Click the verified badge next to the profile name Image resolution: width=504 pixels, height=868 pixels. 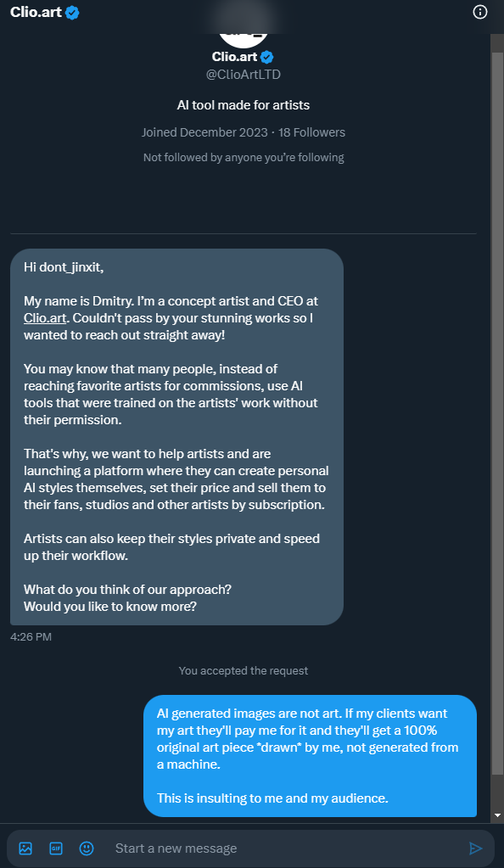267,57
